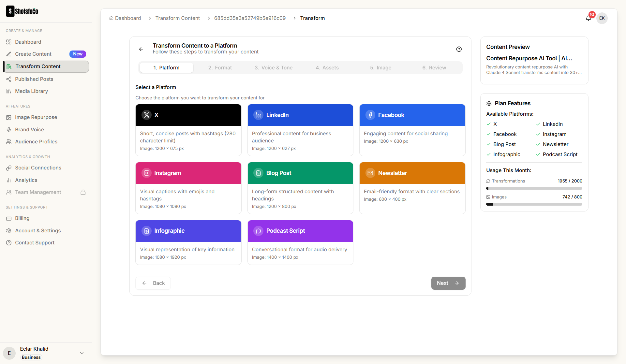Image resolution: width=626 pixels, height=364 pixels.
Task: Open the help question-mark icon
Action: click(459, 49)
